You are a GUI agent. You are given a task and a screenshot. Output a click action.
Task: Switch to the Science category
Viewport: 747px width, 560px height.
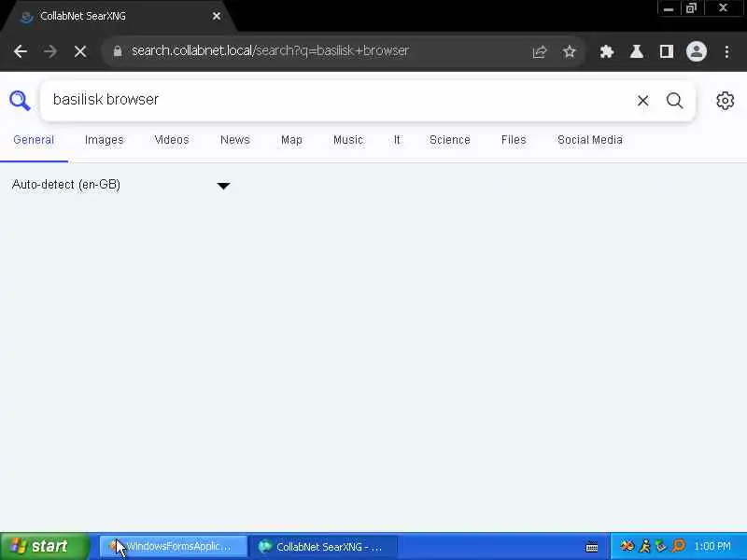click(x=450, y=140)
